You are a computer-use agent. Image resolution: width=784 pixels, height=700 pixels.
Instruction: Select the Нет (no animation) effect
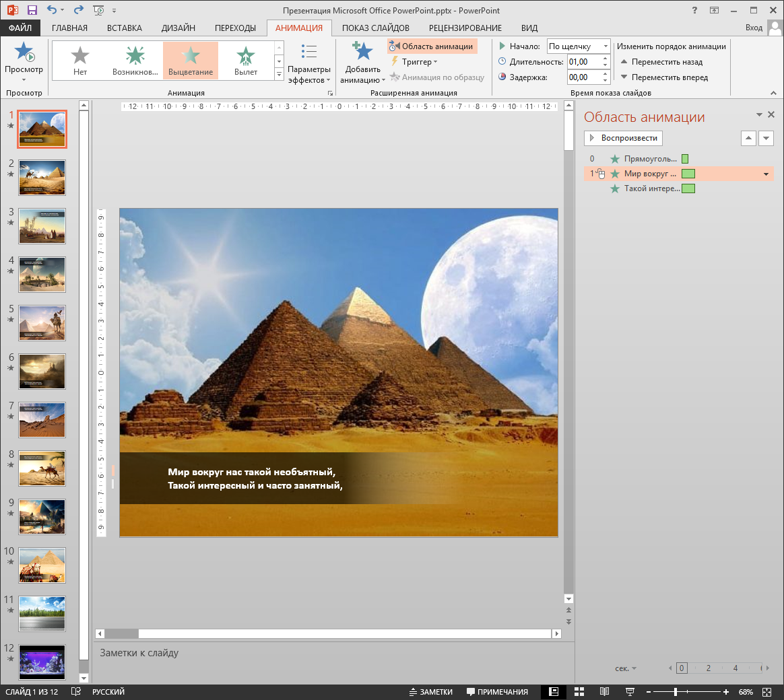[x=80, y=61]
